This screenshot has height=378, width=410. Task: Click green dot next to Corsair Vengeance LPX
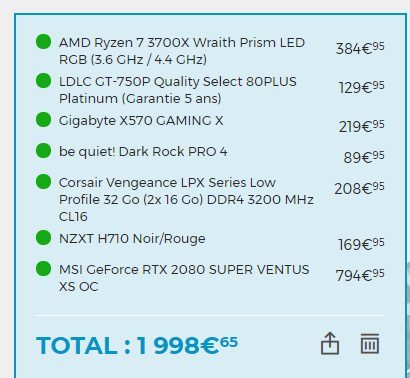43,182
